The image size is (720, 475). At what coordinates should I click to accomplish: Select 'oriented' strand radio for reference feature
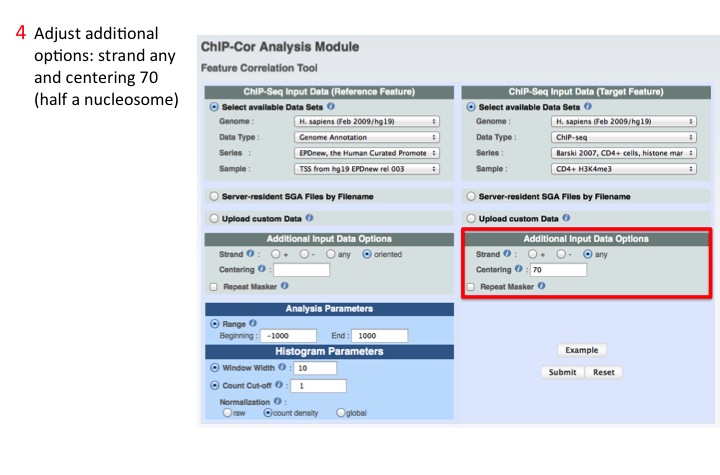click(366, 254)
